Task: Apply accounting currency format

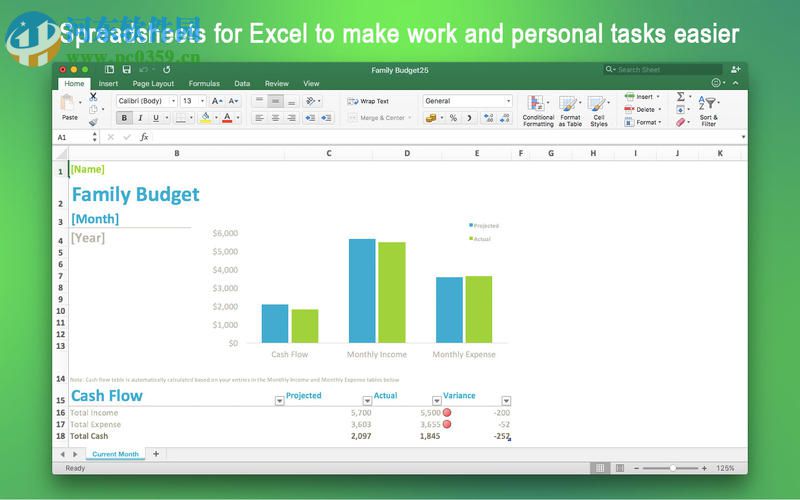Action: coord(431,118)
